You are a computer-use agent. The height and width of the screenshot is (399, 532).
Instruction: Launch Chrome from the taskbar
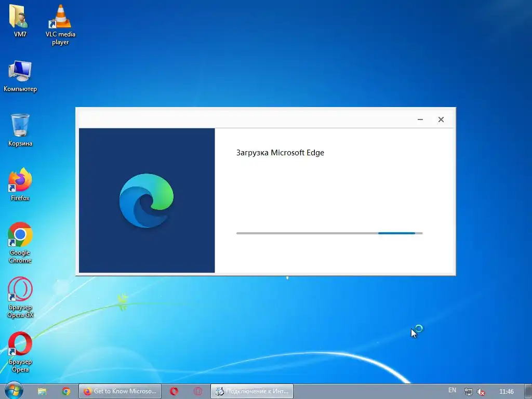tap(66, 391)
